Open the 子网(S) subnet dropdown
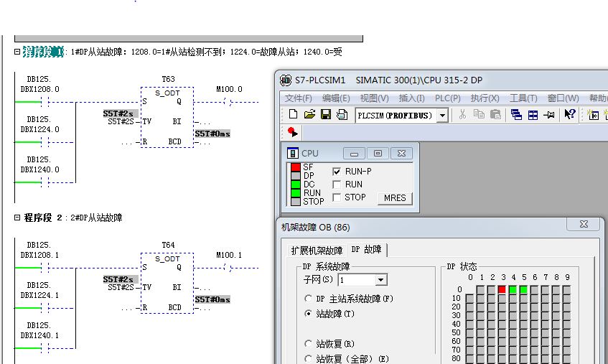Viewport: 608px width, 364px height. click(380, 280)
